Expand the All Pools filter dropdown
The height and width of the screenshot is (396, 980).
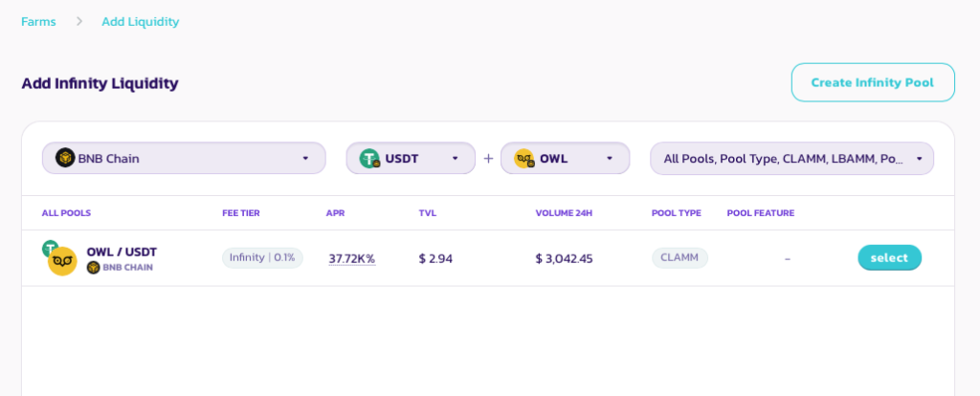[x=919, y=159]
